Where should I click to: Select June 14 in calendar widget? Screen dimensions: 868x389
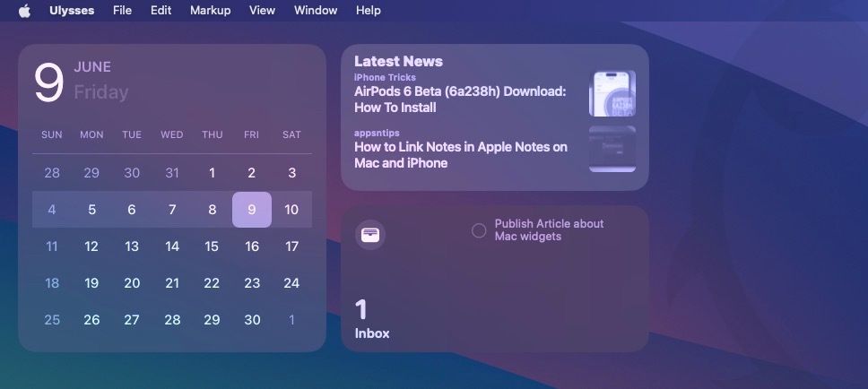[172, 246]
